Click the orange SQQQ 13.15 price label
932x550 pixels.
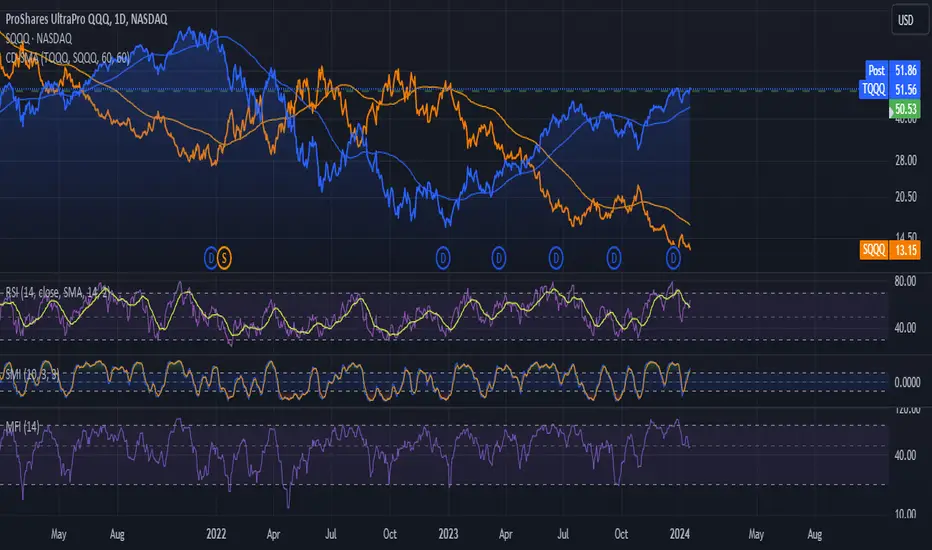(890, 250)
